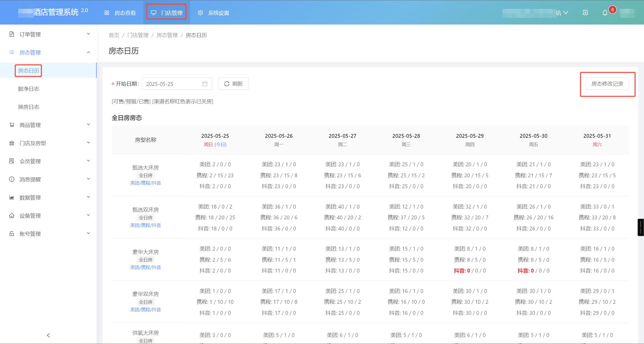Select the 2025-05-25 周日 (今日) column header
This screenshot has width=644, height=344.
point(215,140)
